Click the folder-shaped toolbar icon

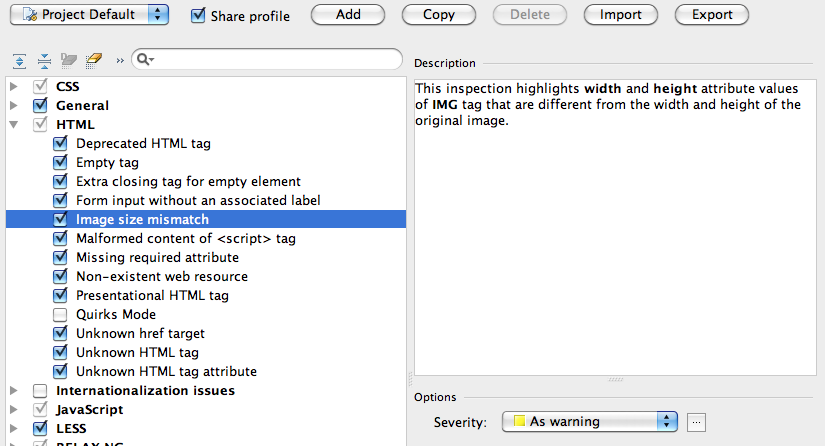click(x=70, y=61)
